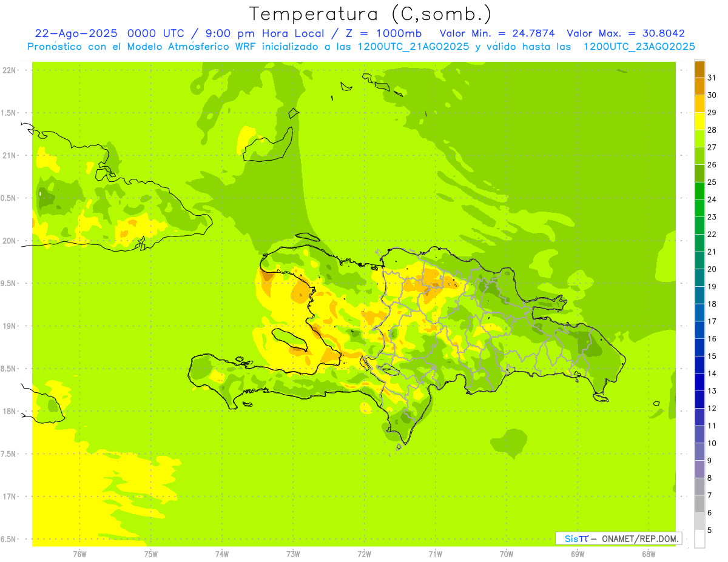The height and width of the screenshot is (562, 728).
Task: Select the lime legend swatch between 27 and 28
Action: click(699, 138)
